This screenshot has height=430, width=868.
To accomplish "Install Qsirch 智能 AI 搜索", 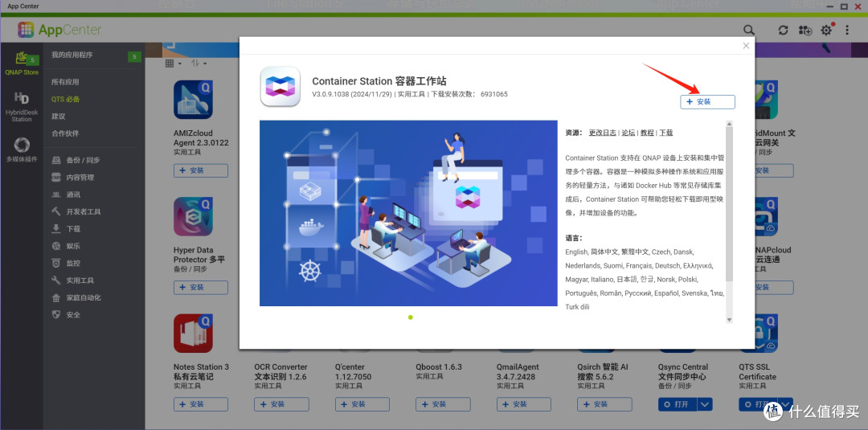I will coord(604,404).
